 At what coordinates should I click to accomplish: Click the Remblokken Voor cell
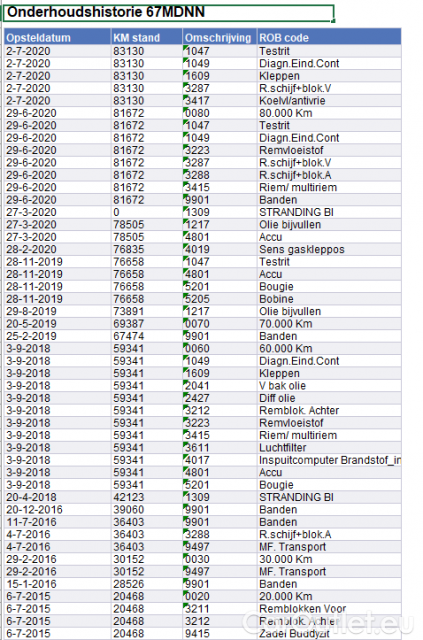[x=329, y=609]
